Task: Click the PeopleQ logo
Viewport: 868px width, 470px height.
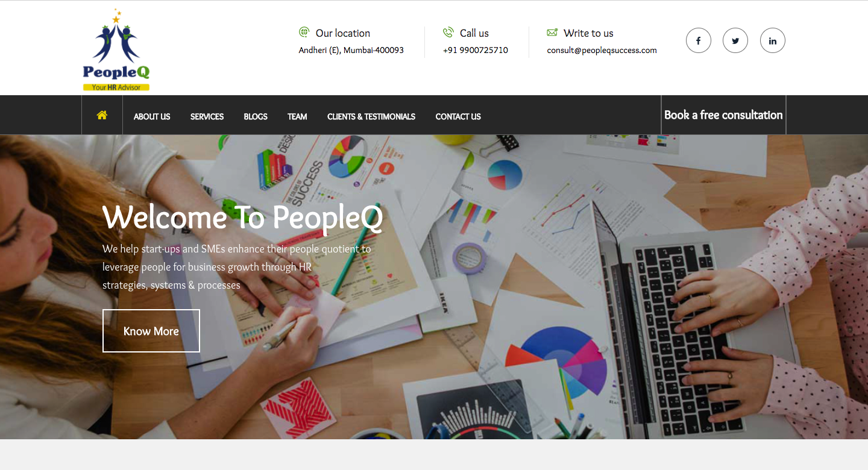Action: 116,50
